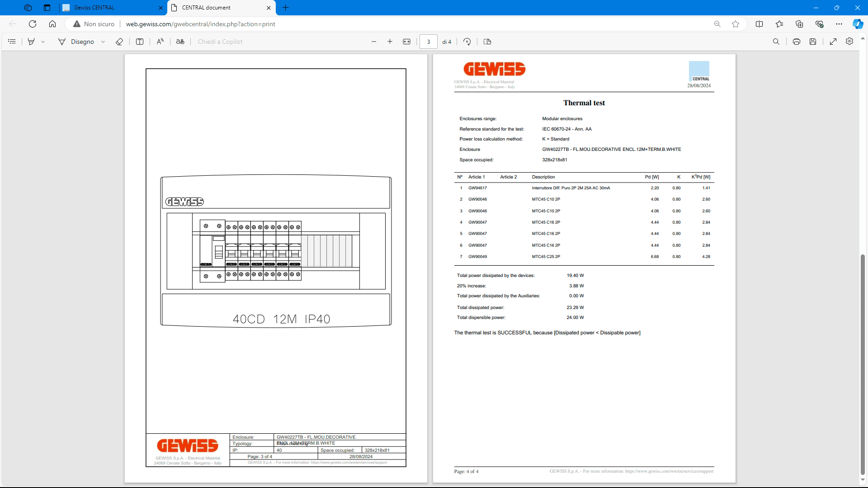Select the '23.29 W' dissipated power value
The height and width of the screenshot is (488, 868).
575,308
